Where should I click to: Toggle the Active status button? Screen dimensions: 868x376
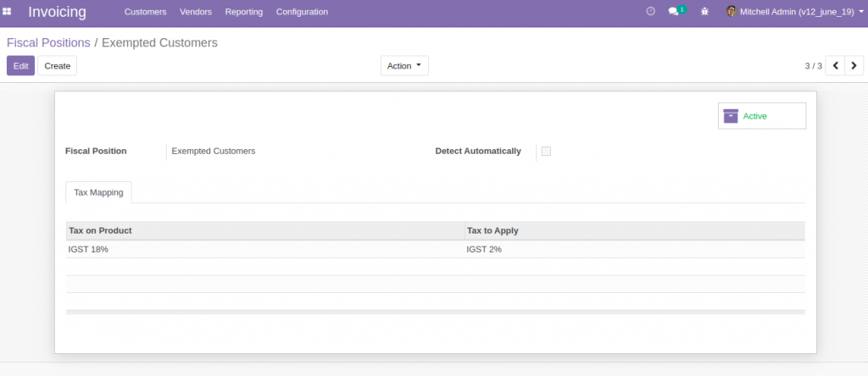[x=762, y=116]
